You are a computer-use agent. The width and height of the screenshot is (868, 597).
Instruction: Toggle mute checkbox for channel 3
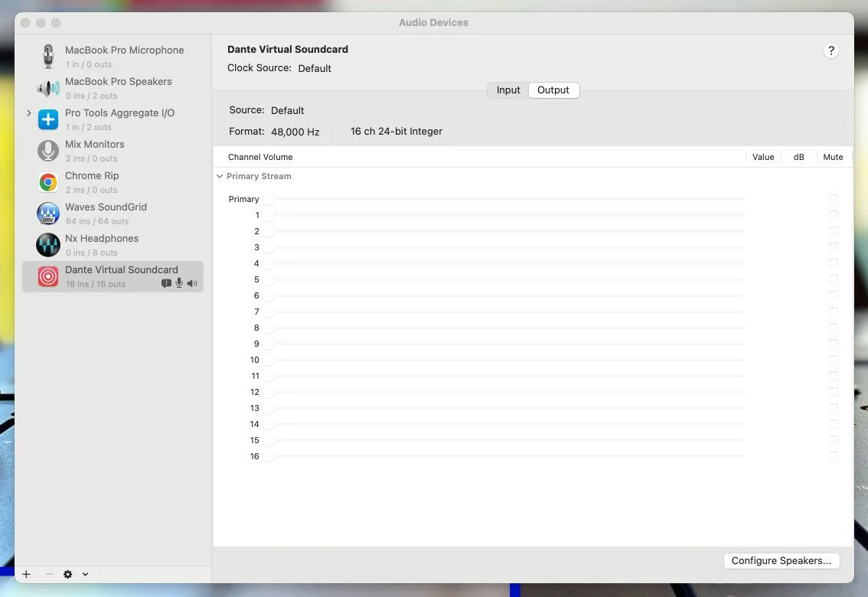(x=833, y=246)
